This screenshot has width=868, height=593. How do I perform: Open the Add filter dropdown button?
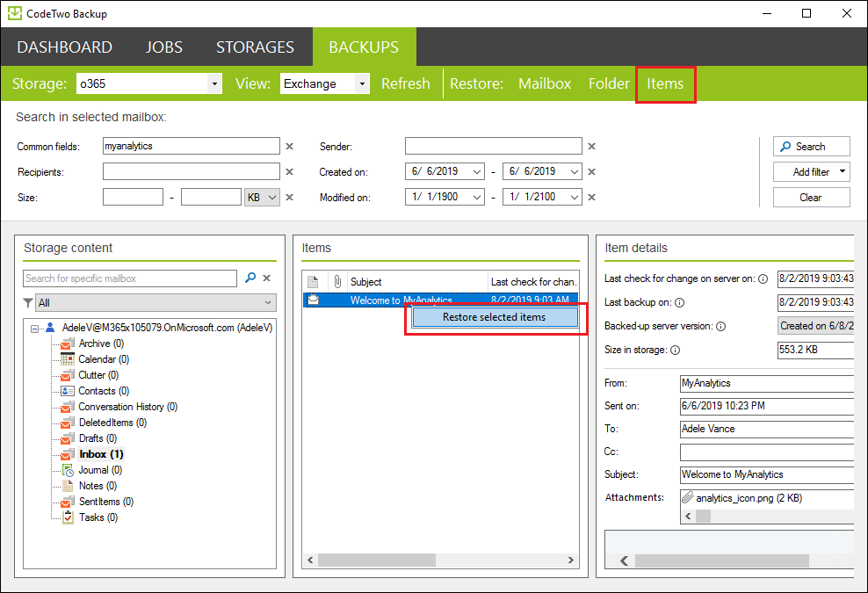pos(812,171)
